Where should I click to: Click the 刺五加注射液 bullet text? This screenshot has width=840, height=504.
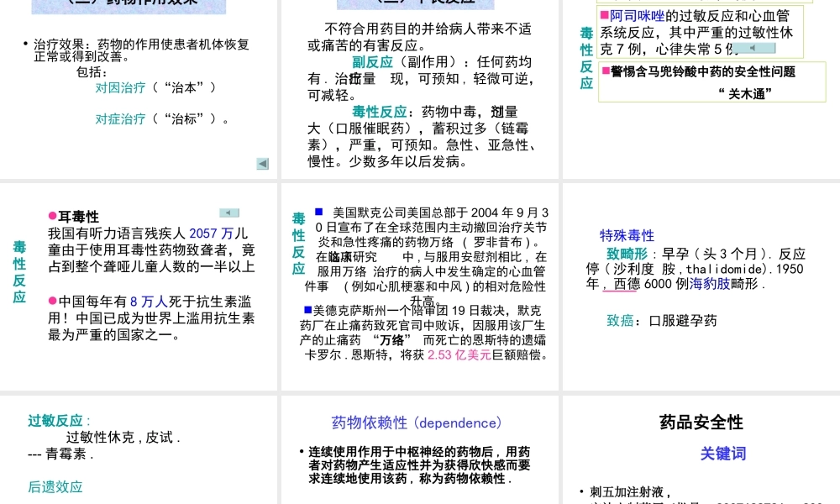630,491
